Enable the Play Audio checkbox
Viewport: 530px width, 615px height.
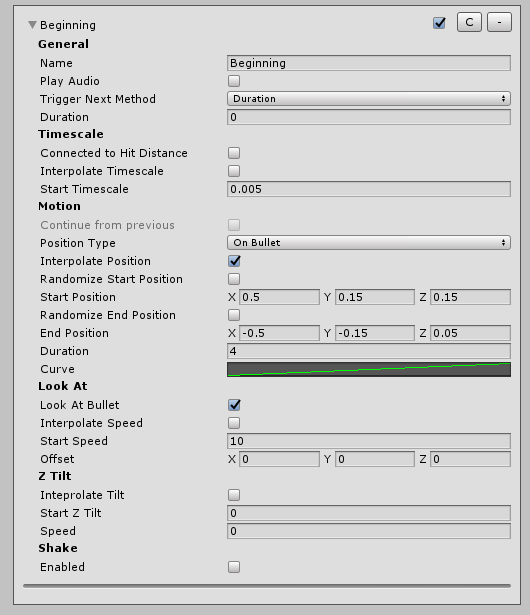coord(234,81)
